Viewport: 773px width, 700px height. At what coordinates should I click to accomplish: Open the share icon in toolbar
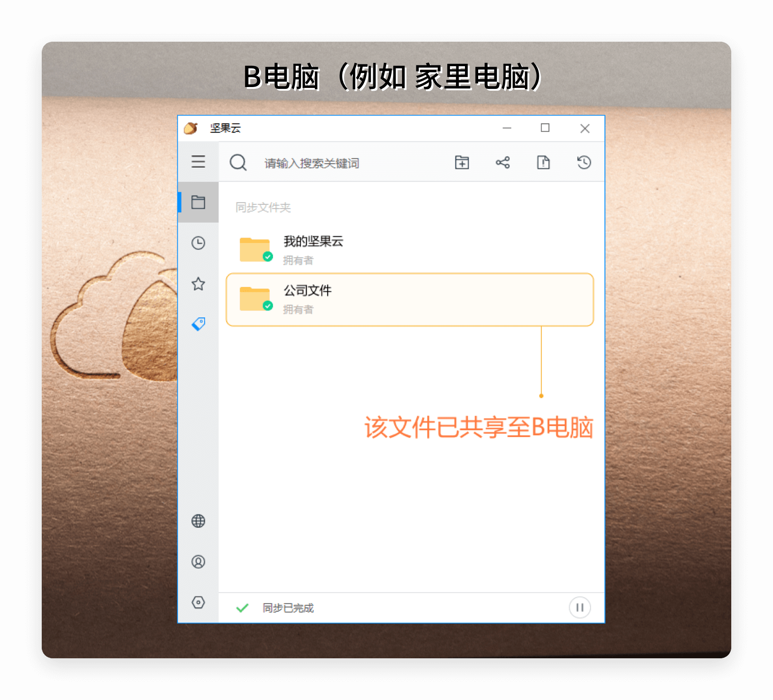[503, 162]
